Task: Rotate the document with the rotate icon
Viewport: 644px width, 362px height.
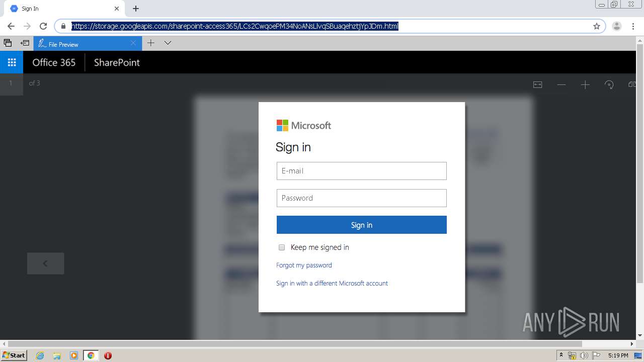Action: tap(609, 84)
